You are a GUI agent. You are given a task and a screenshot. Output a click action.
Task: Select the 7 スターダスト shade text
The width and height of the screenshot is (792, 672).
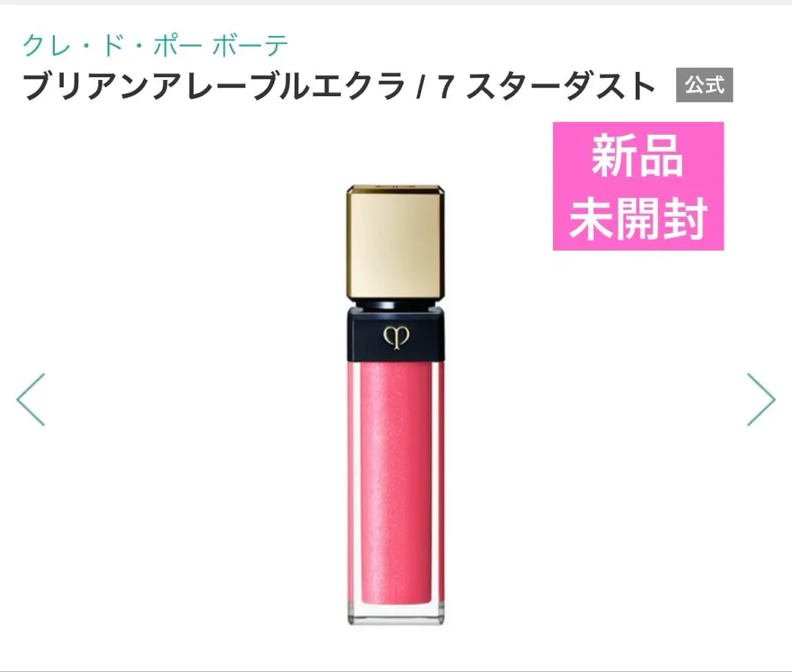coord(547,85)
